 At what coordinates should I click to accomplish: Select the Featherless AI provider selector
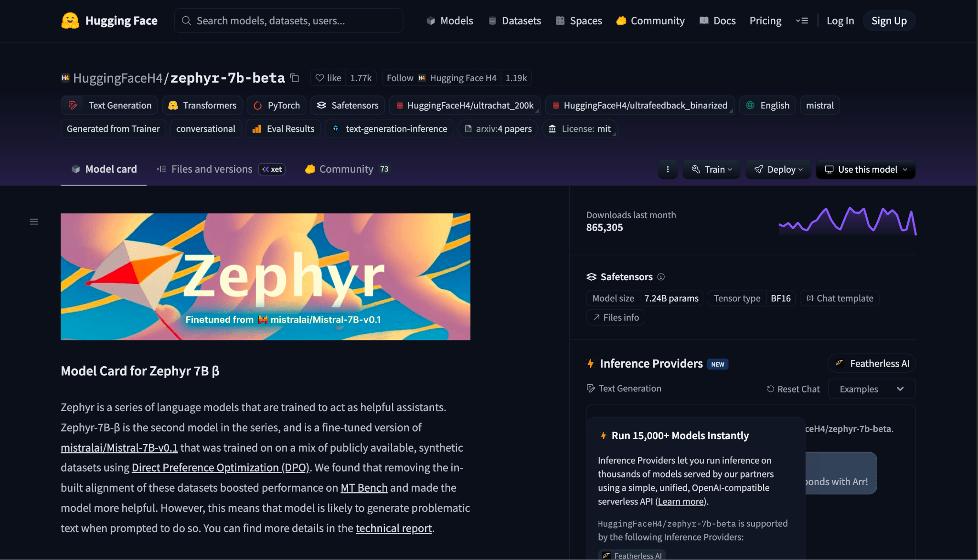(872, 364)
